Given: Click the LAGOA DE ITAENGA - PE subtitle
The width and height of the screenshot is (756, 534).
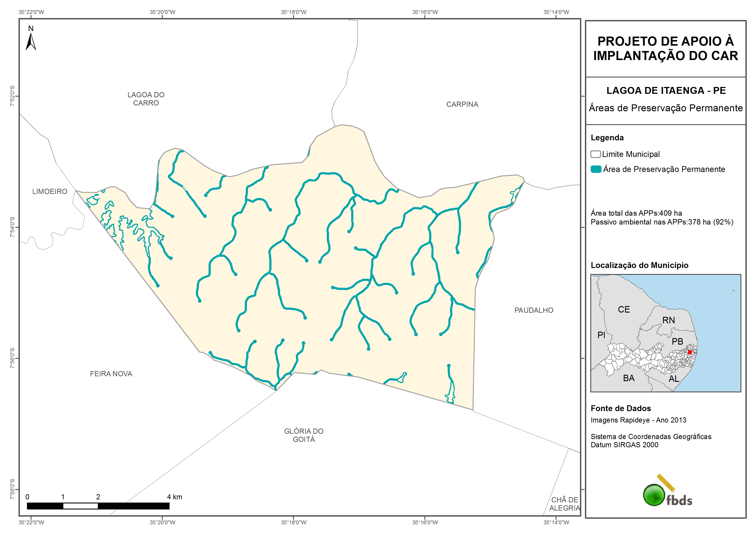Looking at the screenshot, I should tap(666, 91).
